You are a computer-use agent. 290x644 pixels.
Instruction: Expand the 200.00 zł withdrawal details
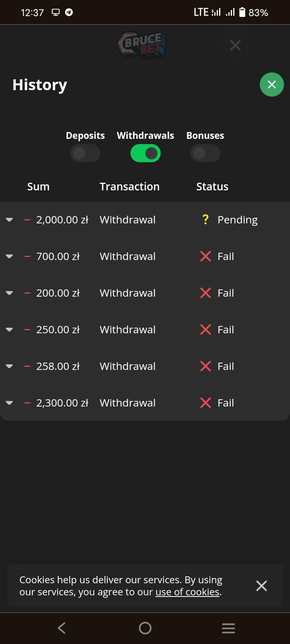[9, 293]
